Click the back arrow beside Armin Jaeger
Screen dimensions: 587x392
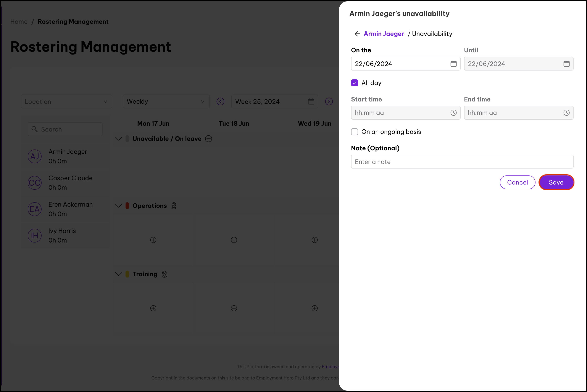[x=357, y=34]
